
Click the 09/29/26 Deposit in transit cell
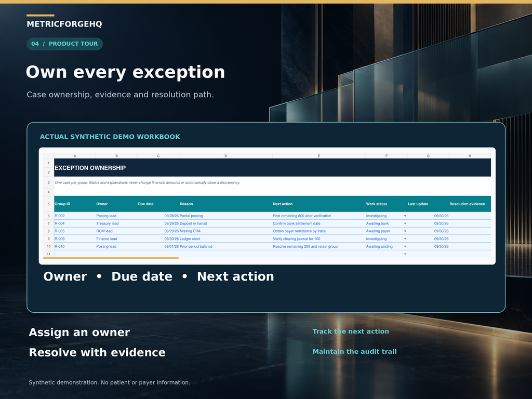pos(185,223)
